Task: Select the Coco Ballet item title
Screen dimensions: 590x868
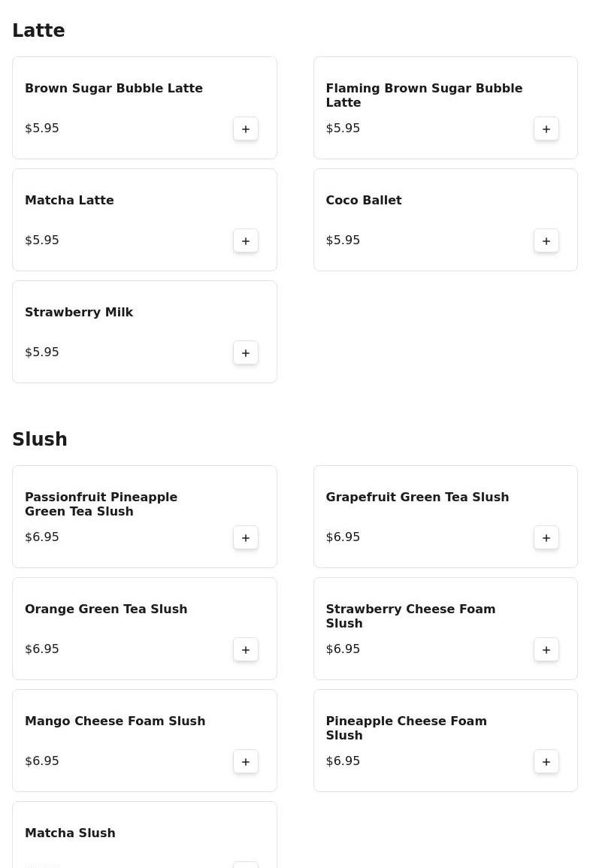Action: [x=364, y=200]
